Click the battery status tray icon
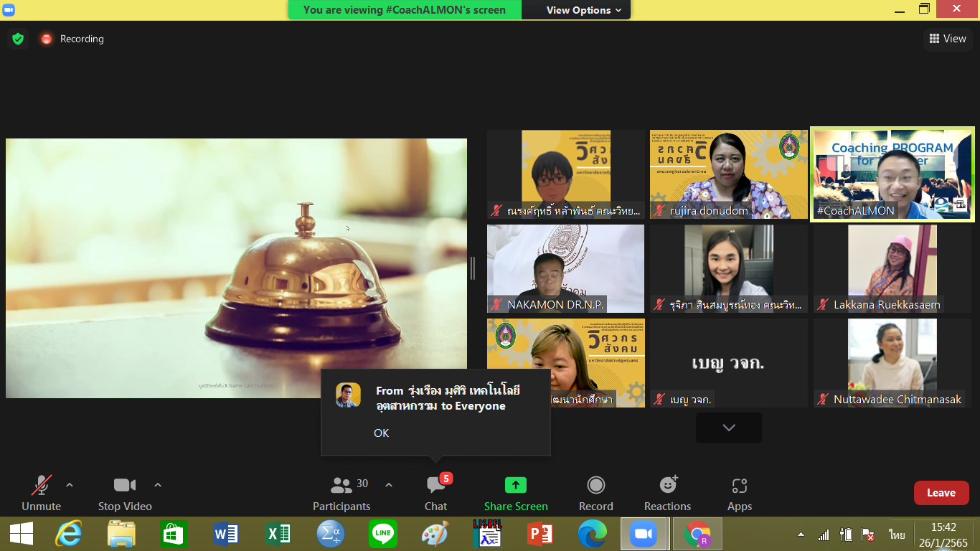980x551 pixels. coord(846,534)
